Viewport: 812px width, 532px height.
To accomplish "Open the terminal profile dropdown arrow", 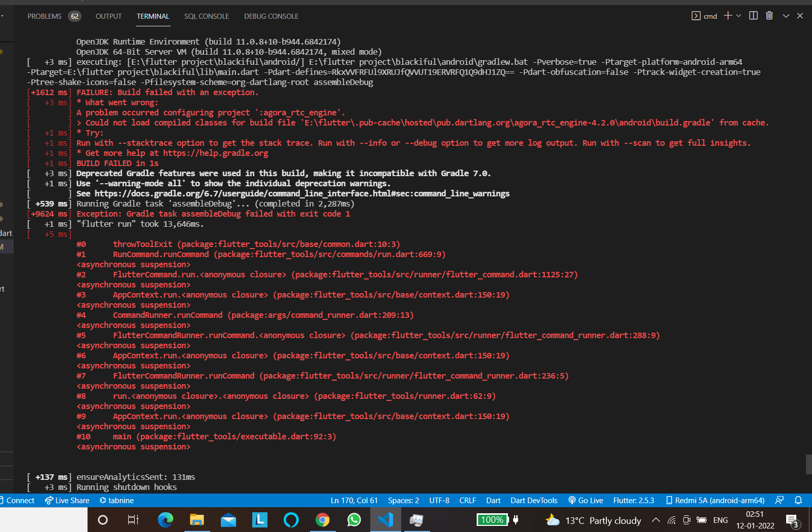I will (738, 16).
